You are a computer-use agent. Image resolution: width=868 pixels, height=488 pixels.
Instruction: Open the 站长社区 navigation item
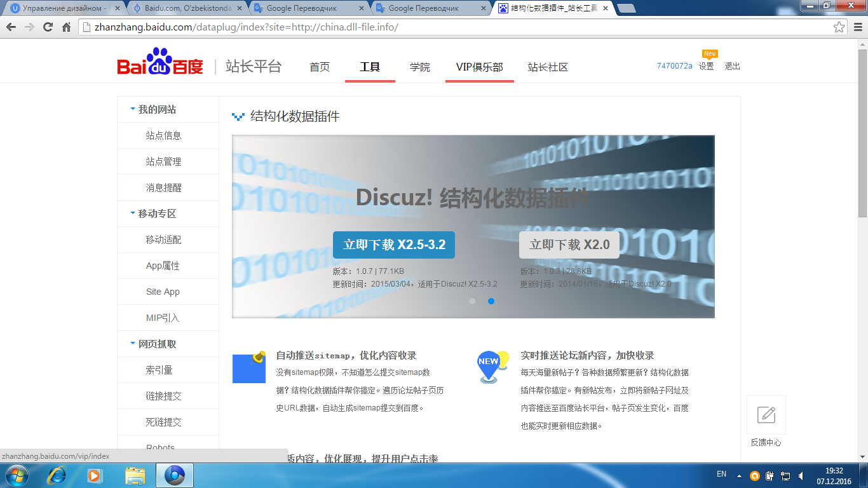point(548,67)
